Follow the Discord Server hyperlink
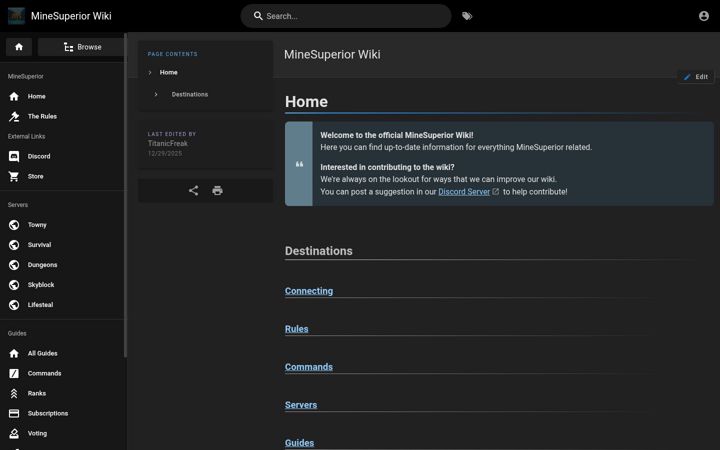 (x=464, y=192)
